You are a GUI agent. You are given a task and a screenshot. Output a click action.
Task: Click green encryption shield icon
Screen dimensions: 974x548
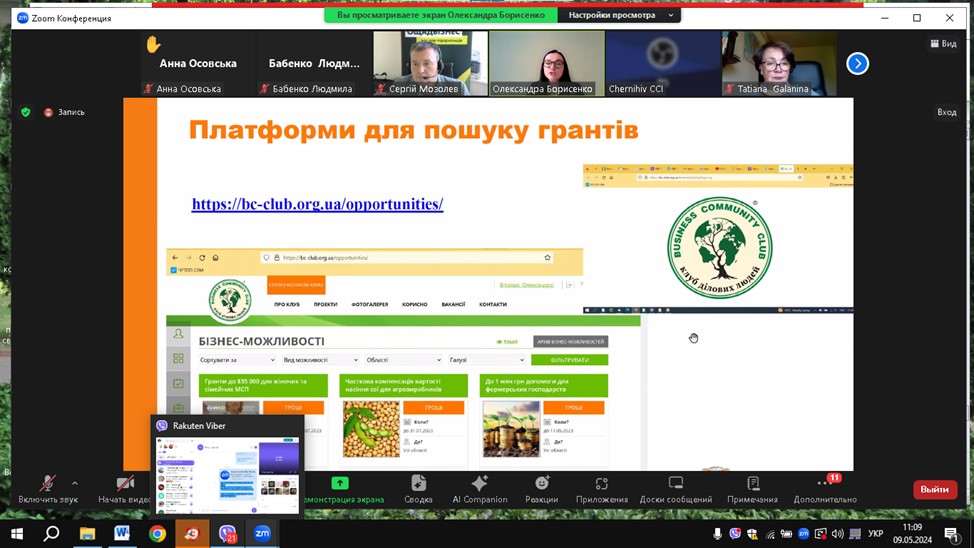pyautogui.click(x=25, y=112)
